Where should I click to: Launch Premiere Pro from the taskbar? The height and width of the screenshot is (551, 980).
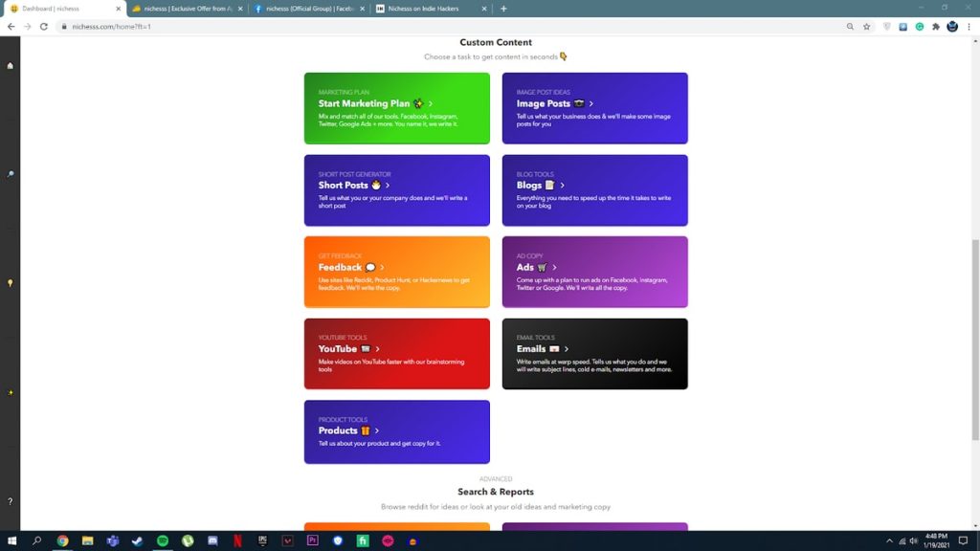click(313, 540)
